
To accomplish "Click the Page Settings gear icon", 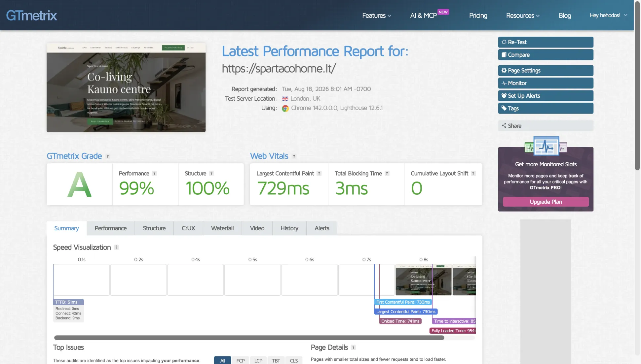I will (504, 70).
